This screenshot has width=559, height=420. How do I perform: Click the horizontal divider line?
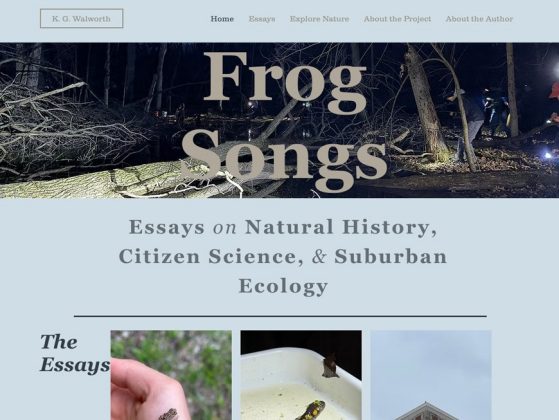coord(280,316)
